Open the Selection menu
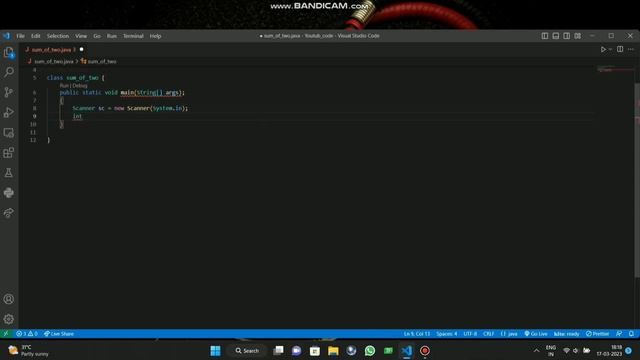Screen dimensions: 640x360 point(58,36)
